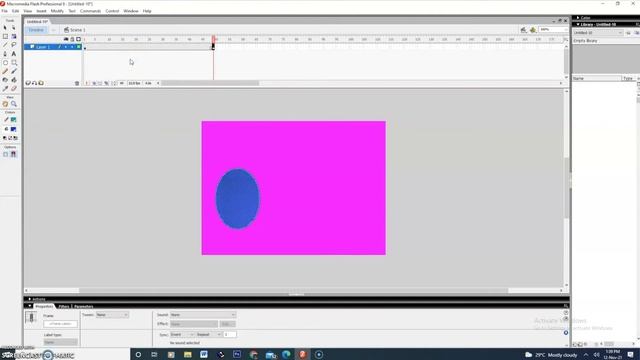Switch to the Filters tab
The image size is (640, 360).
pyautogui.click(x=64, y=306)
